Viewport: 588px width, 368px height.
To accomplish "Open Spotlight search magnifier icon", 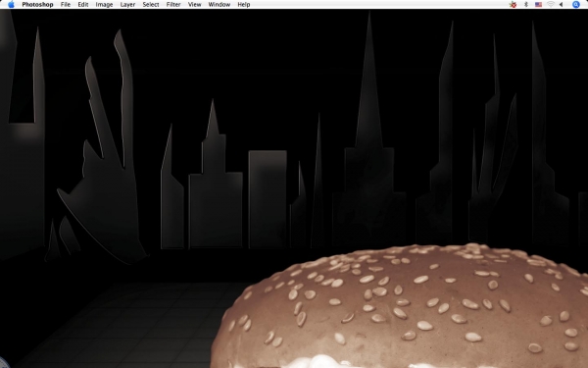I will coord(576,5).
